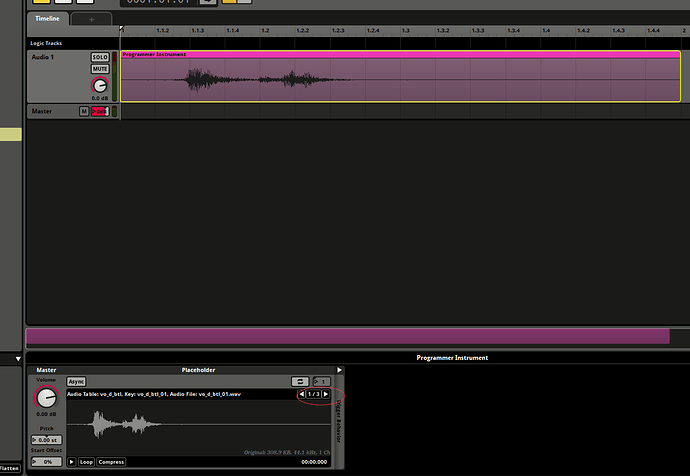Click the ruler at marker 1.2
This screenshot has height=476, width=690.
(x=265, y=30)
